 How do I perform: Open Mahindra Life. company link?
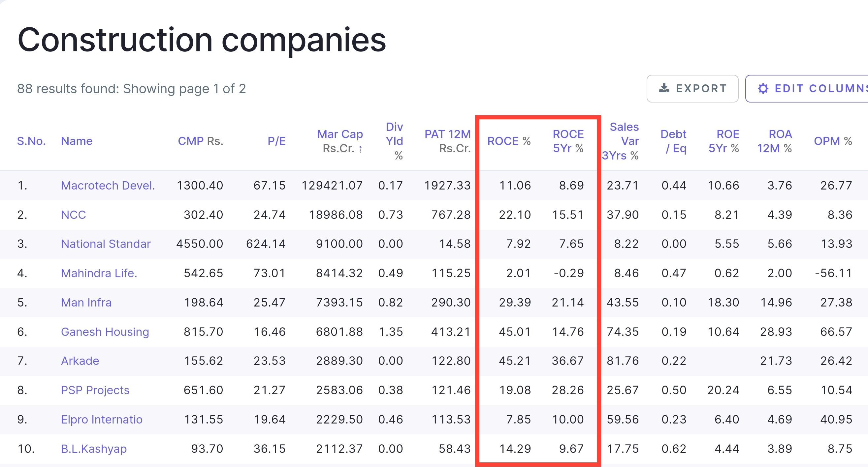99,273
